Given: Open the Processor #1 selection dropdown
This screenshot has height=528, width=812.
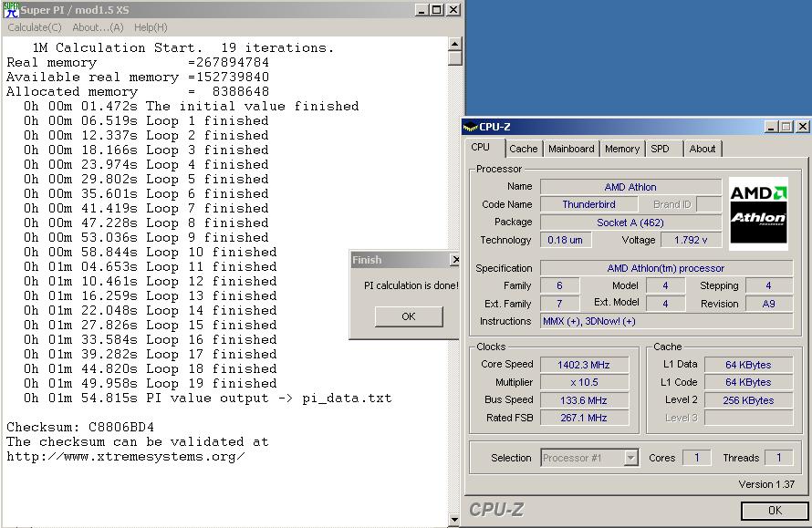Looking at the screenshot, I should 588,458.
